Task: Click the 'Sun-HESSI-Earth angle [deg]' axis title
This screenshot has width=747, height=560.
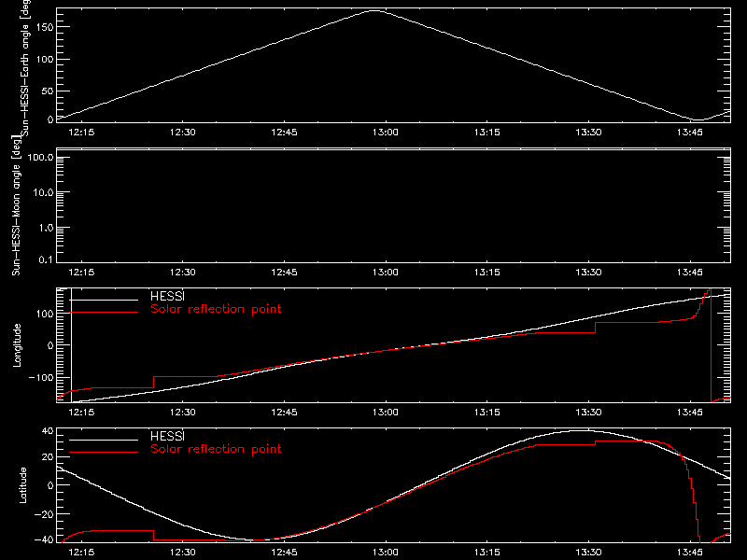Action: tap(25, 67)
